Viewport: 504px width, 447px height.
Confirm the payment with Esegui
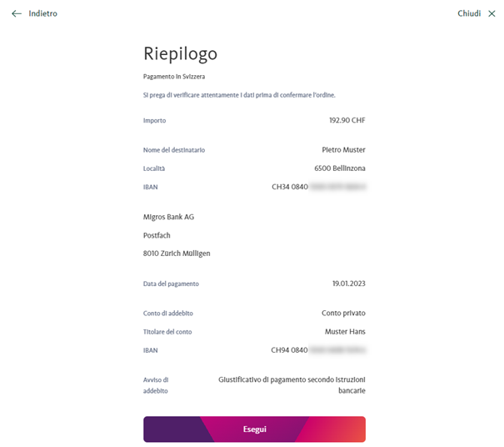tap(254, 429)
